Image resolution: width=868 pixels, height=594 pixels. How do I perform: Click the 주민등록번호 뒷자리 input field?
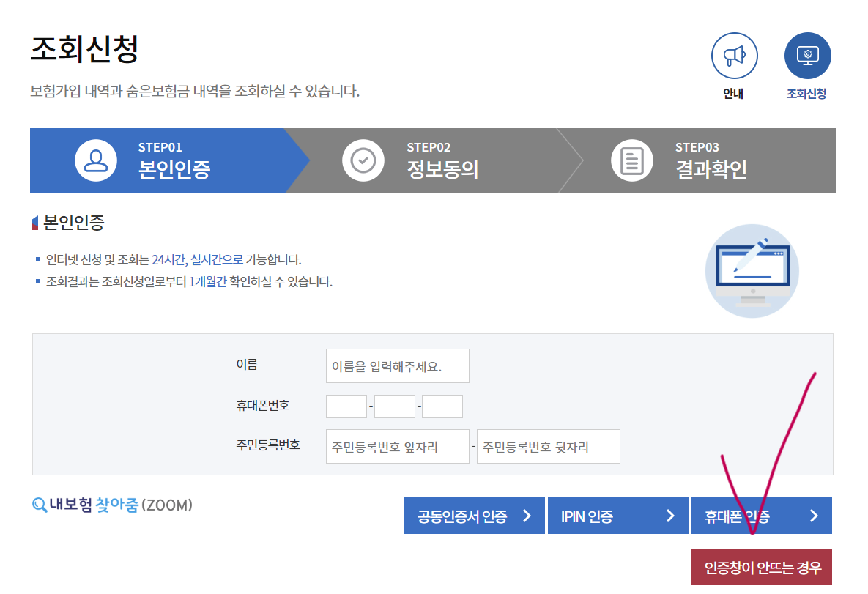pyautogui.click(x=548, y=446)
